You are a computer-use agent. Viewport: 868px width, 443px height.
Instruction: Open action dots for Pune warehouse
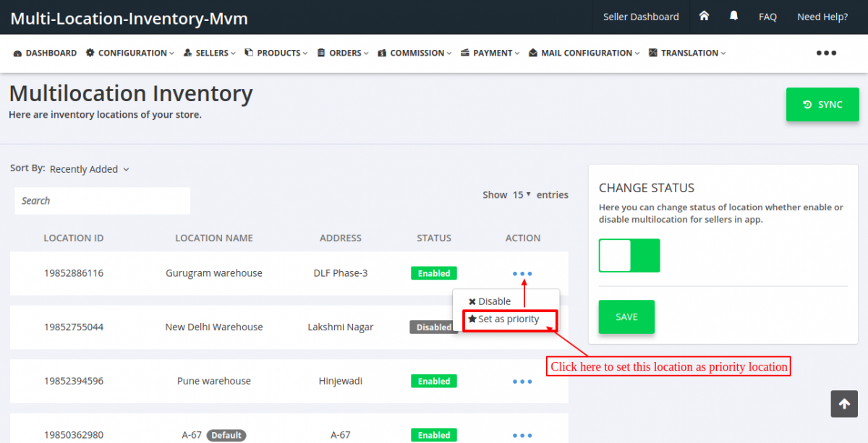[x=522, y=382]
